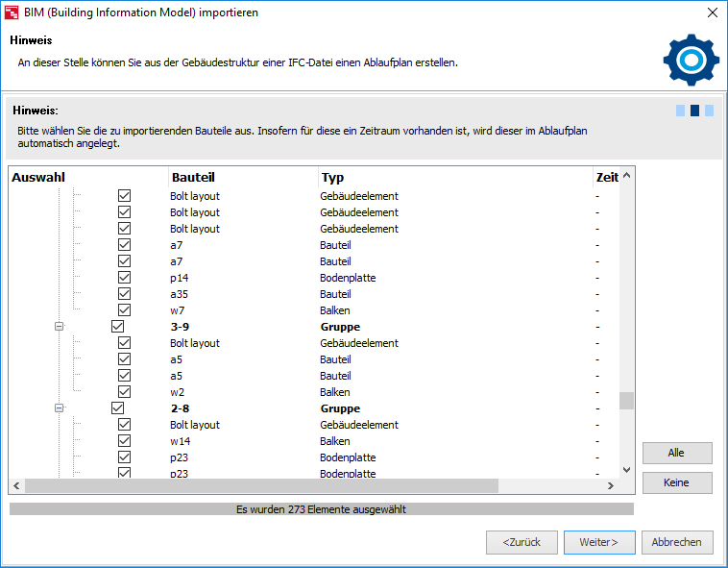This screenshot has width=728, height=568.
Task: Click the Typ column header
Action: coord(454,178)
